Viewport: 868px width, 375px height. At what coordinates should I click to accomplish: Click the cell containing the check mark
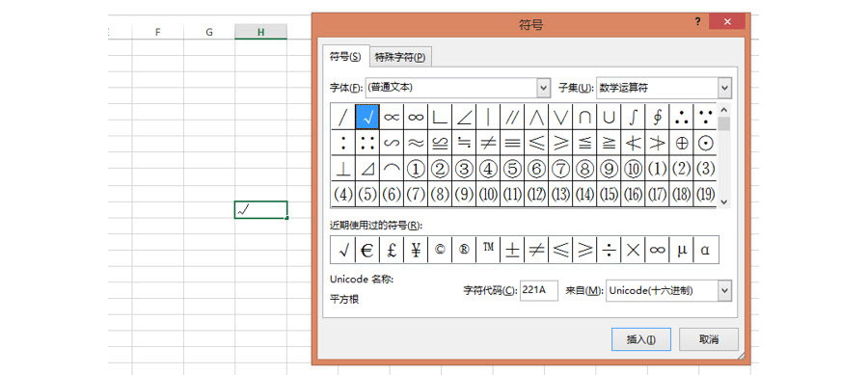[x=260, y=210]
